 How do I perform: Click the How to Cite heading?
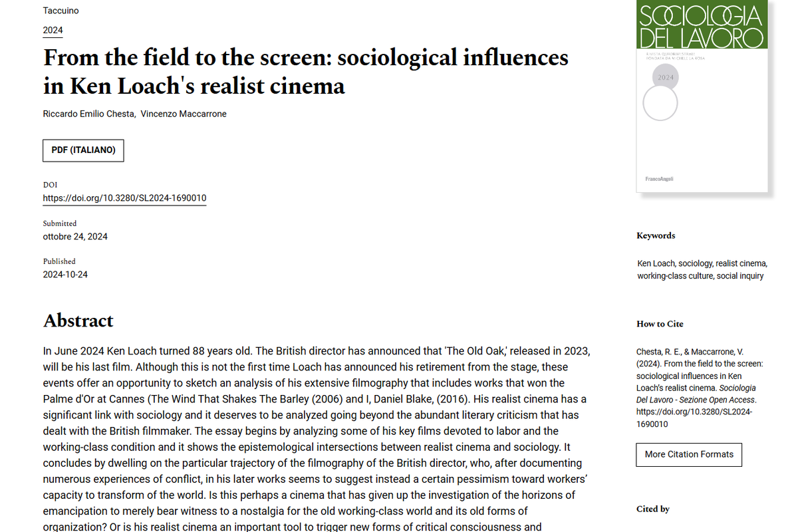pyautogui.click(x=660, y=324)
